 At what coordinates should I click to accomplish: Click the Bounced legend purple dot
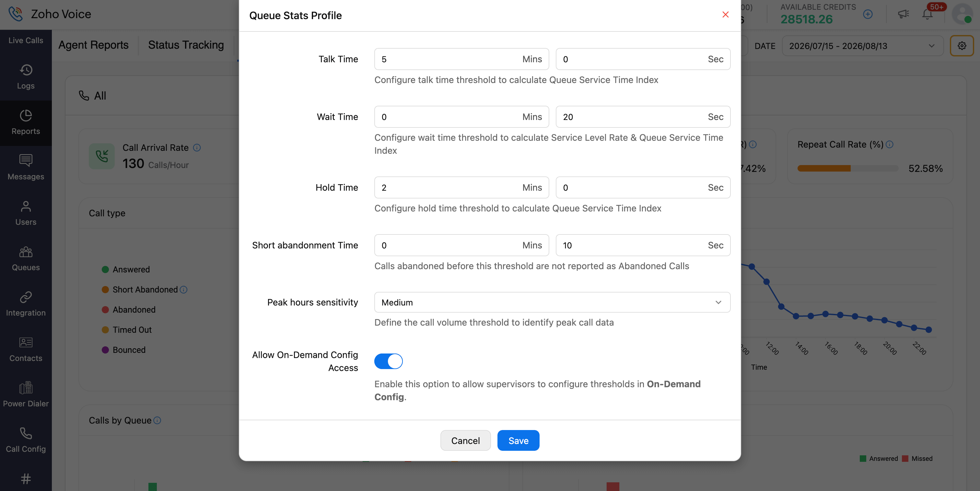tap(105, 350)
